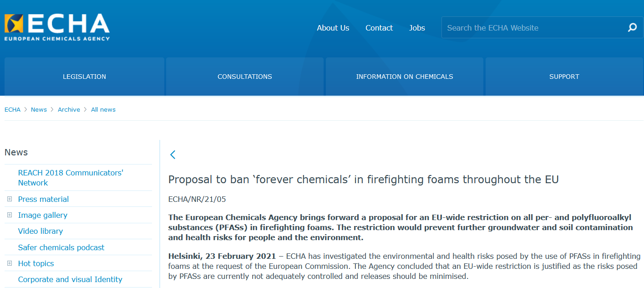Screen dimensions: 644x288
Task: Open the Support menu
Action: [x=564, y=77]
